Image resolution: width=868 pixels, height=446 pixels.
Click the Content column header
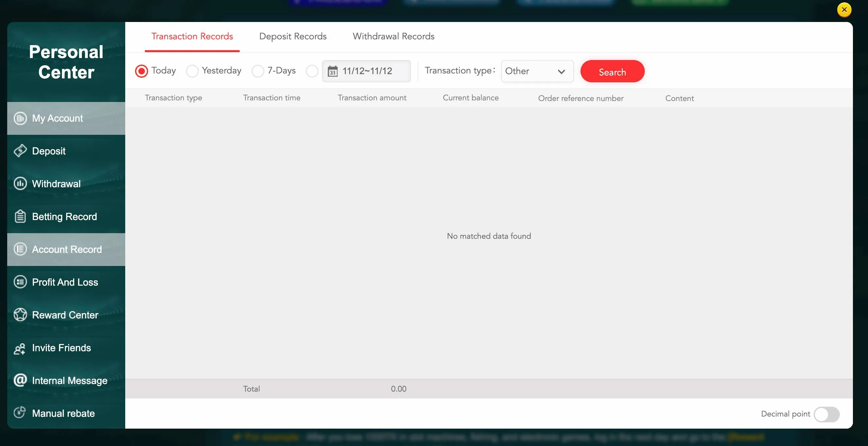tap(679, 98)
